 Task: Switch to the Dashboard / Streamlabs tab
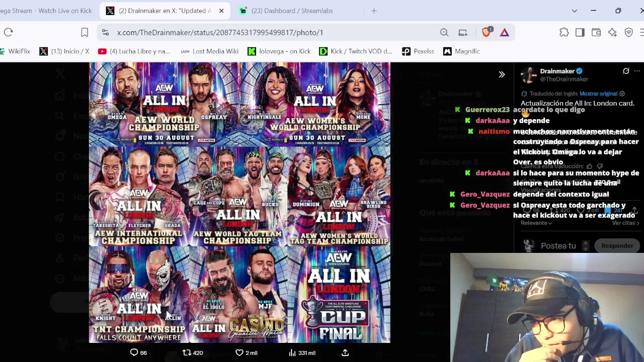coord(292,11)
